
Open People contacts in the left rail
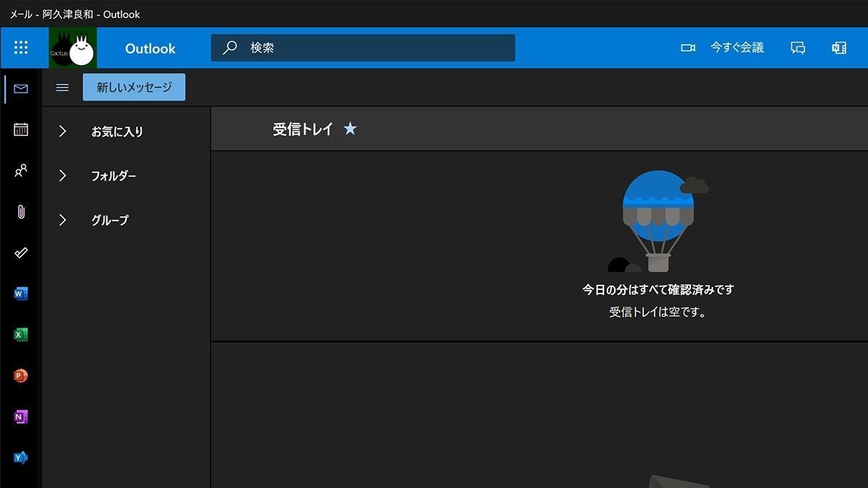click(x=21, y=171)
